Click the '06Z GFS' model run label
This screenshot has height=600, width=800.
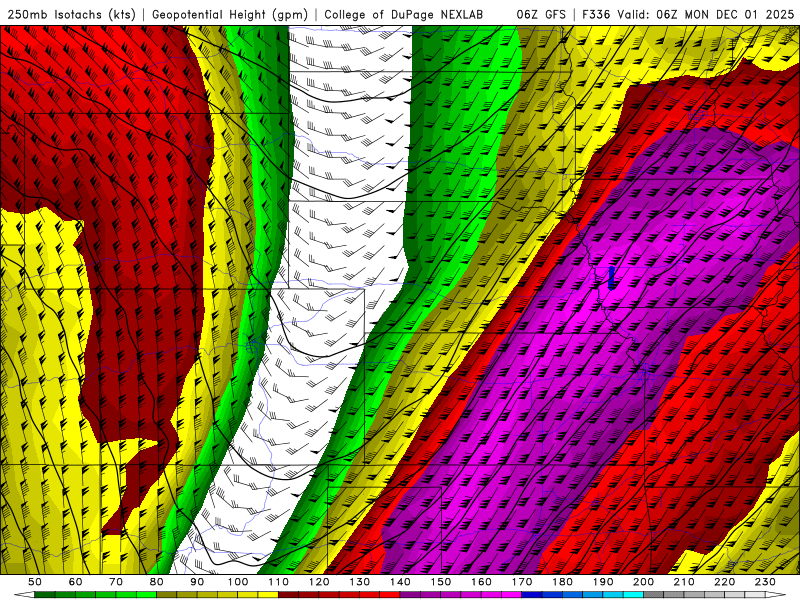[x=541, y=14]
